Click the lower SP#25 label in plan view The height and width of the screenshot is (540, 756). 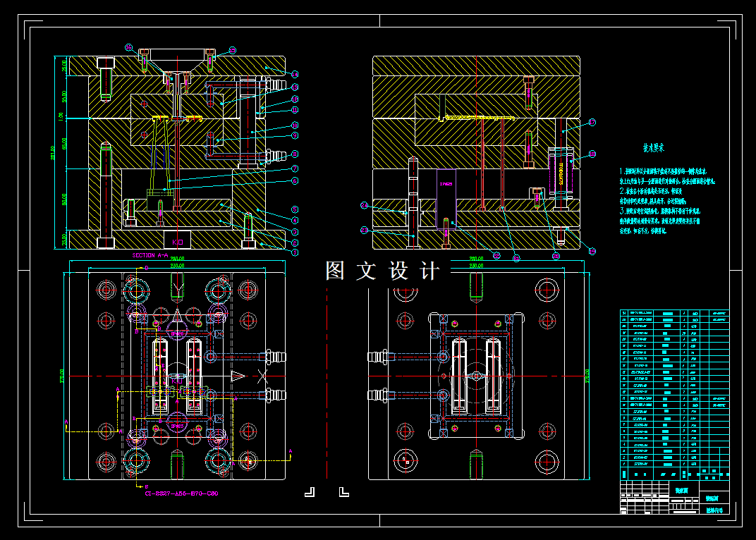(178, 427)
